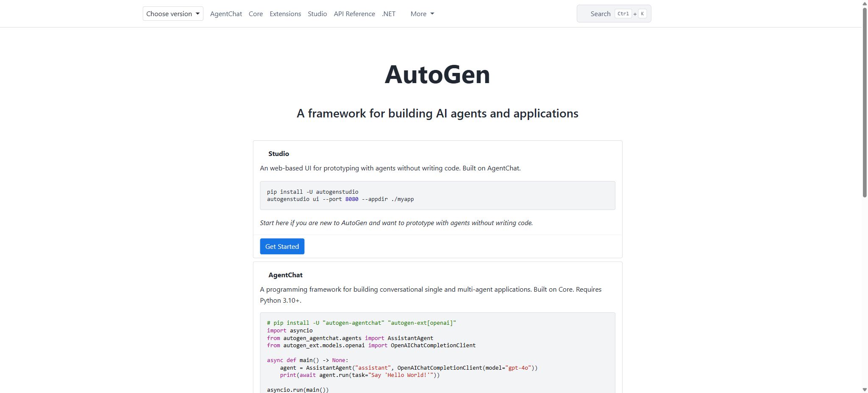This screenshot has height=393, width=868.
Task: Click the page's vertical scrollbar thumb
Action: pos(865,102)
